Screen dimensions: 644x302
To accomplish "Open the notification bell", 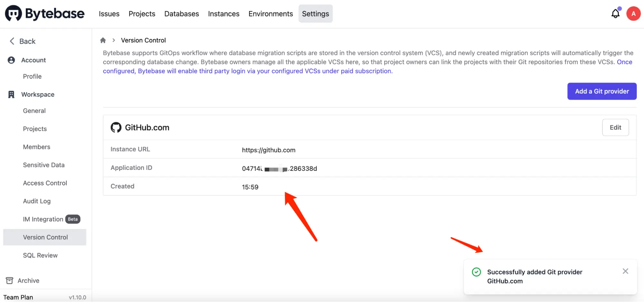I will [615, 14].
